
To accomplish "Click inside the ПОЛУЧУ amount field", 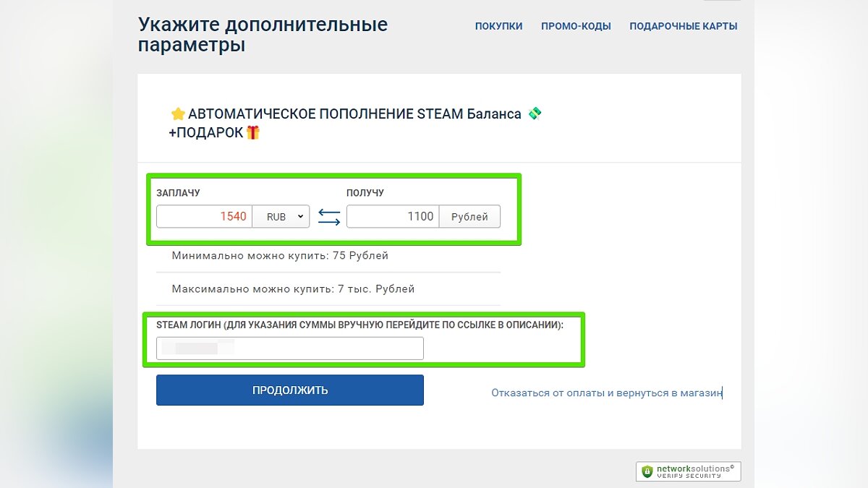I will pos(394,215).
